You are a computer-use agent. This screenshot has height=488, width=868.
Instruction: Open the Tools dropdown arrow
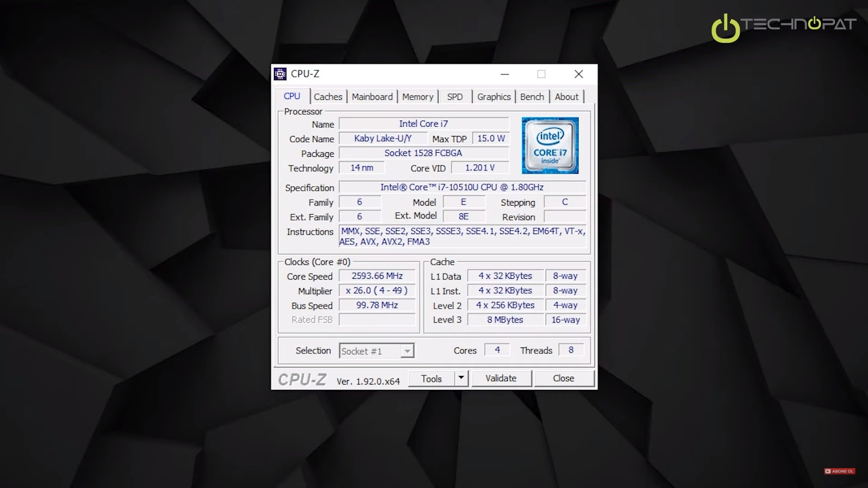(461, 378)
